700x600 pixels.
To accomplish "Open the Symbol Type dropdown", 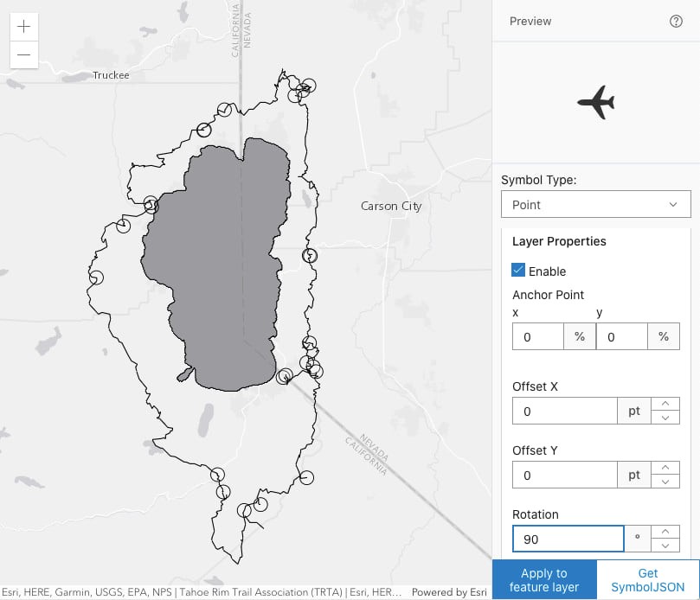I will 595,204.
